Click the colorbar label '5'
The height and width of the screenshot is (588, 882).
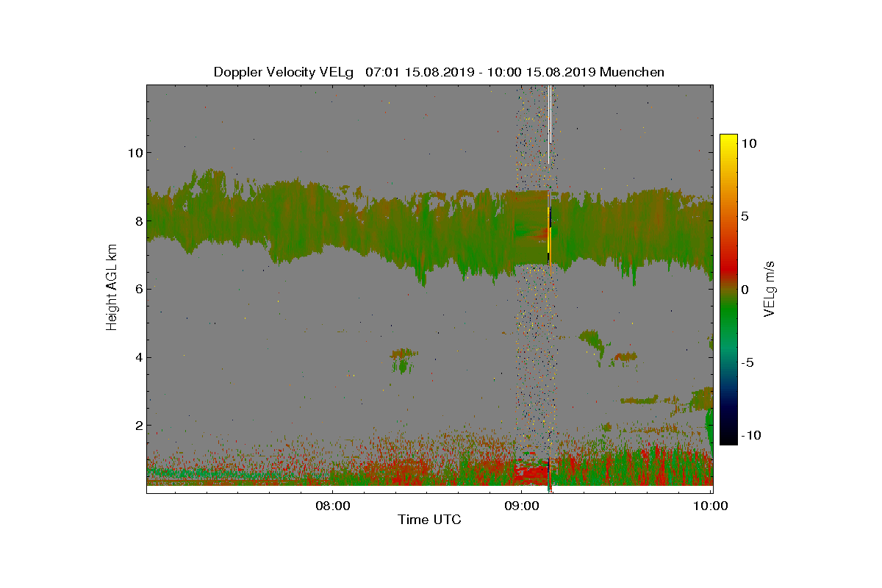point(744,217)
